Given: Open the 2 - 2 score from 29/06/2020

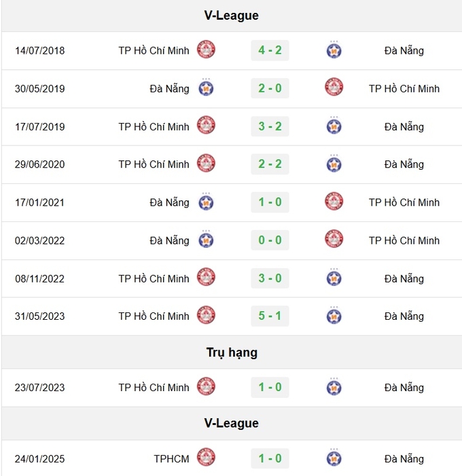Looking at the screenshot, I should tap(270, 164).
